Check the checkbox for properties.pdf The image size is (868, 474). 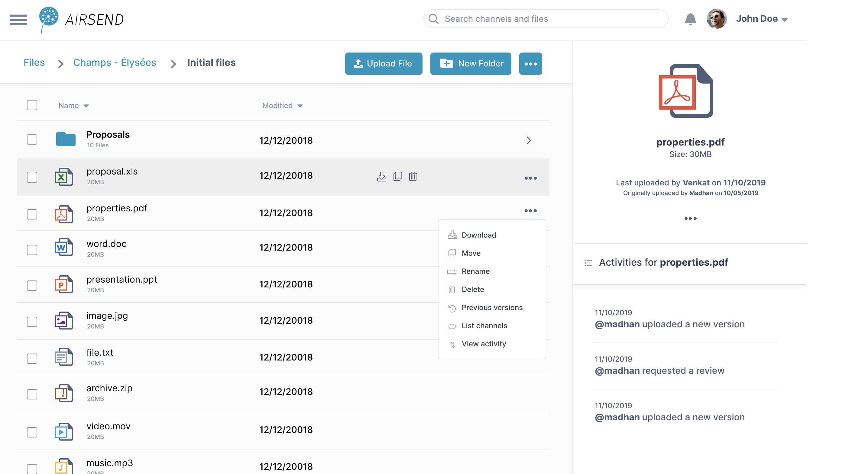click(x=32, y=214)
